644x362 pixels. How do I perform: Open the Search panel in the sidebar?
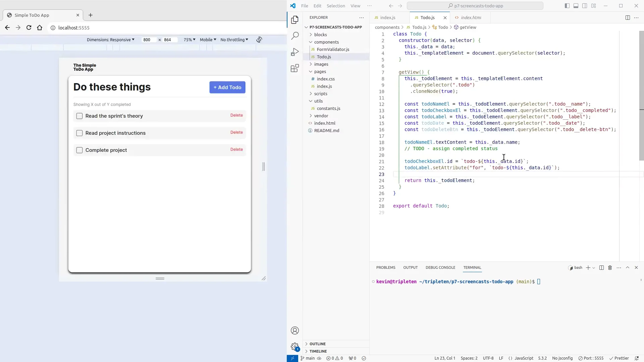295,35
